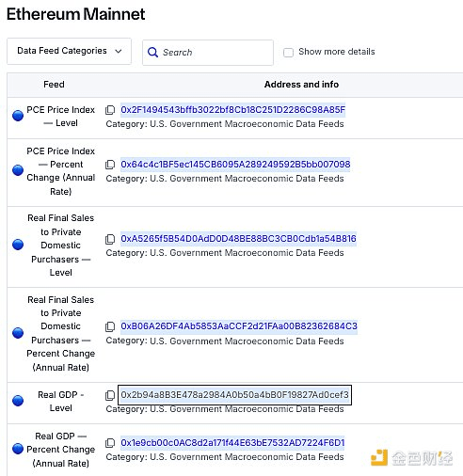
Task: Copy the 0x1e9cb00c address with copy icon
Action: [110, 443]
